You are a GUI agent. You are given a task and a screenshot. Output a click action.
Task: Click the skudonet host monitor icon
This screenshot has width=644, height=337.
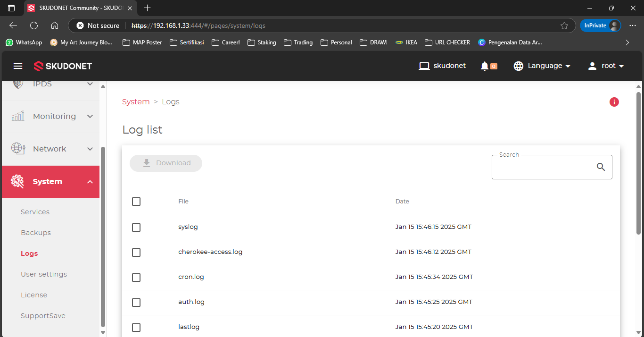pos(424,66)
